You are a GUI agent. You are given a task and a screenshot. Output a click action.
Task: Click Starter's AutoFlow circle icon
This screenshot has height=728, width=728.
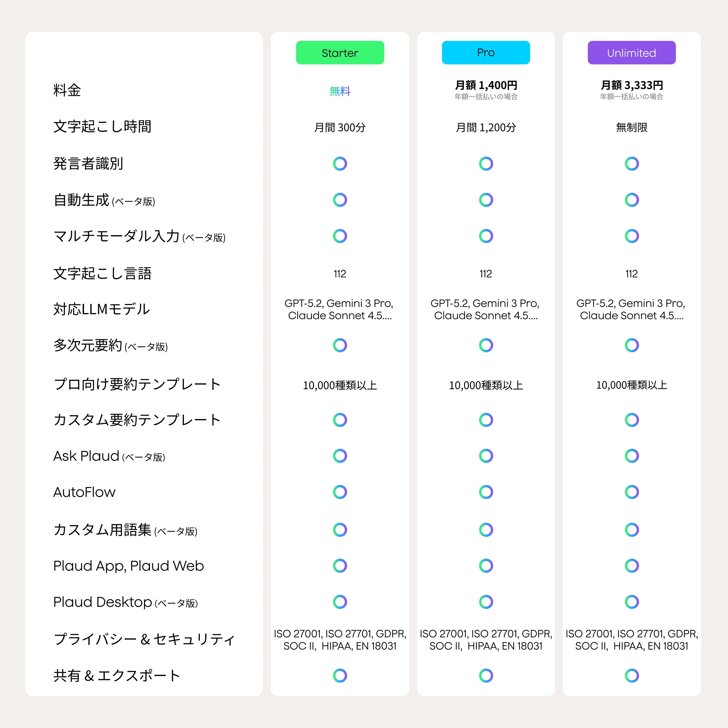click(x=340, y=492)
